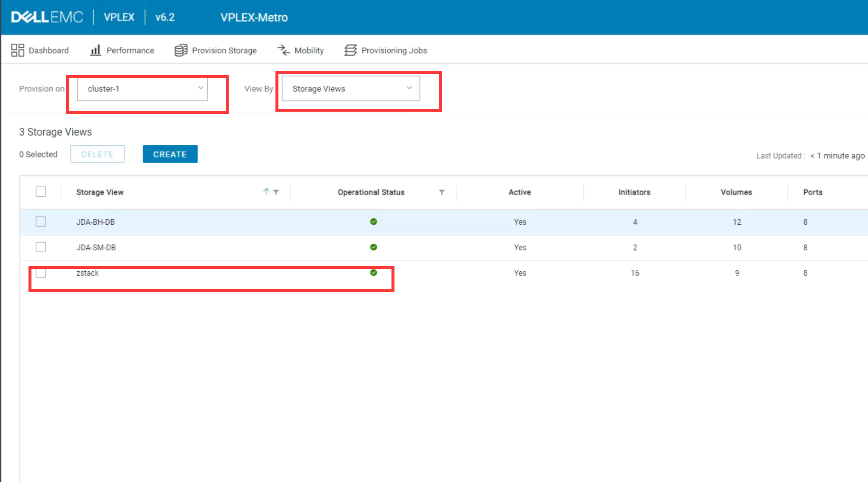868x482 pixels.
Task: Click the Volumes column header
Action: point(736,192)
